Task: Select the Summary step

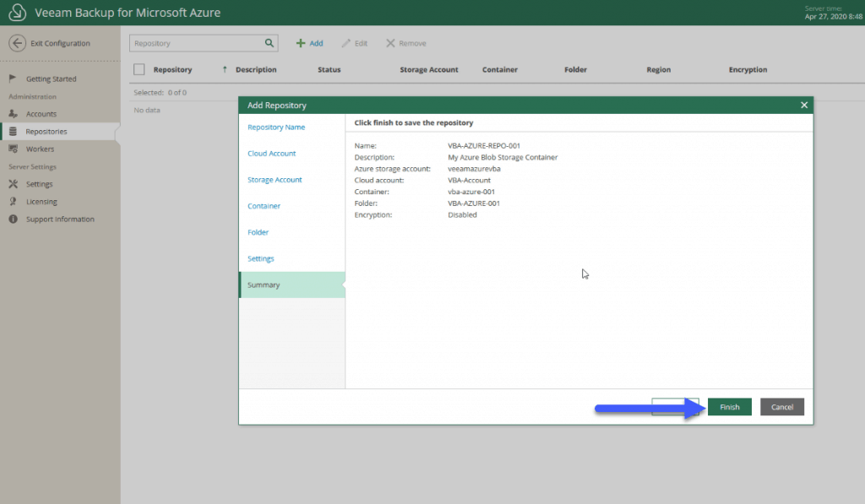Action: click(x=291, y=285)
